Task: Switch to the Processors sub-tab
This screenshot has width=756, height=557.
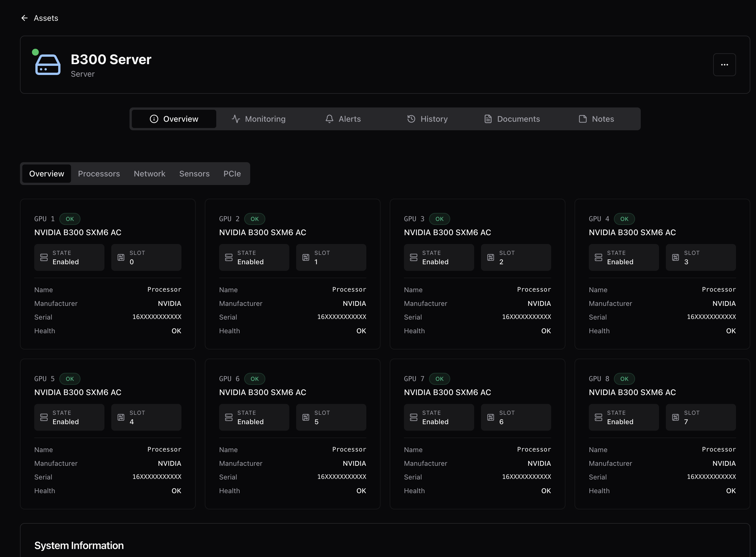Action: 99,174
